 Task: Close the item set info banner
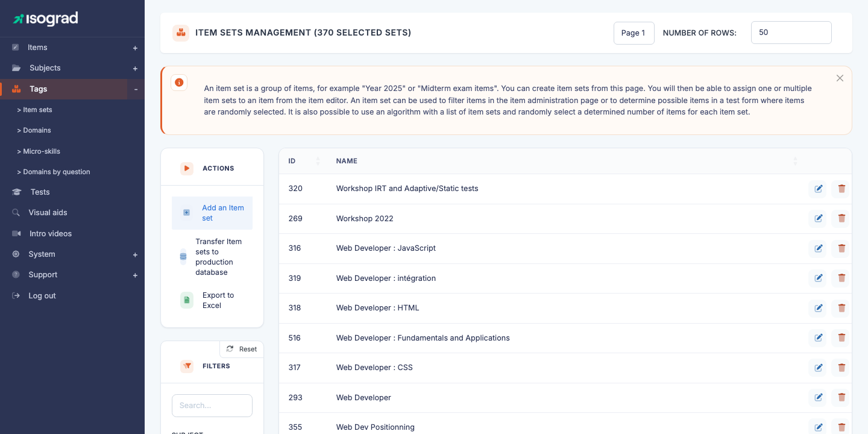click(x=840, y=78)
